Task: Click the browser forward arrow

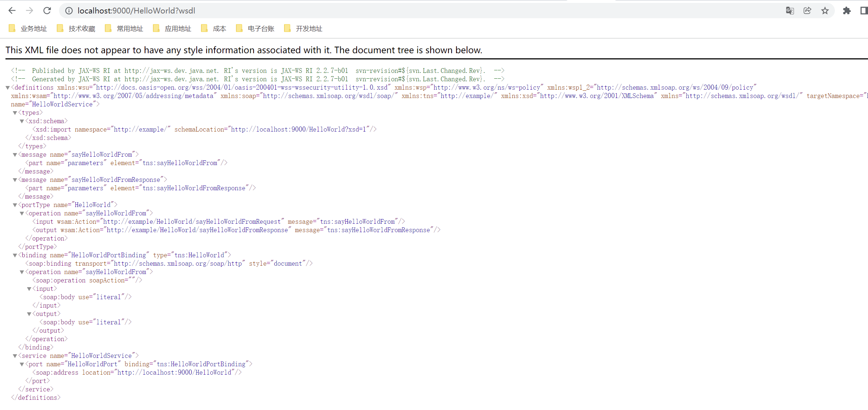Action: pos(30,11)
